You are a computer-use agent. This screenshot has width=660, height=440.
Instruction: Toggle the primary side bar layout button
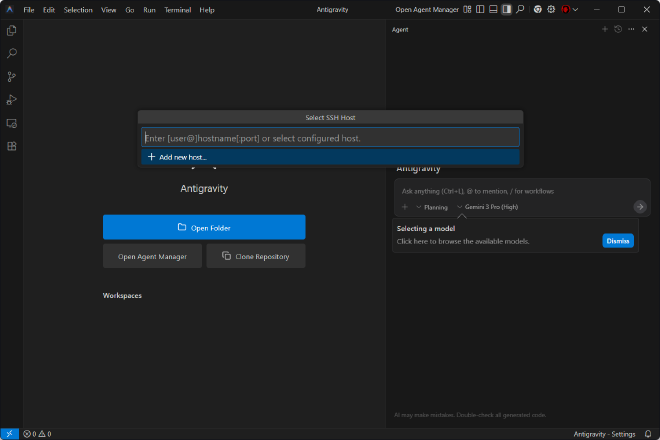click(x=480, y=9)
